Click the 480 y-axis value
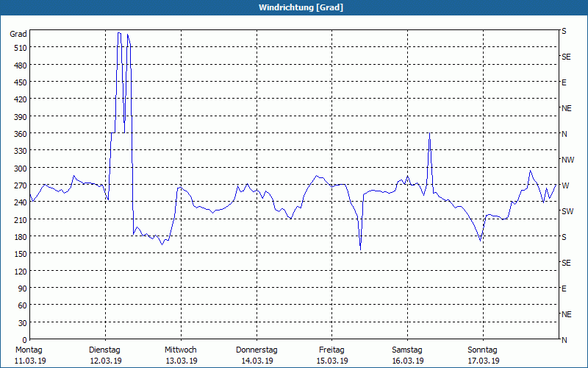The image size is (588, 368). (x=21, y=66)
